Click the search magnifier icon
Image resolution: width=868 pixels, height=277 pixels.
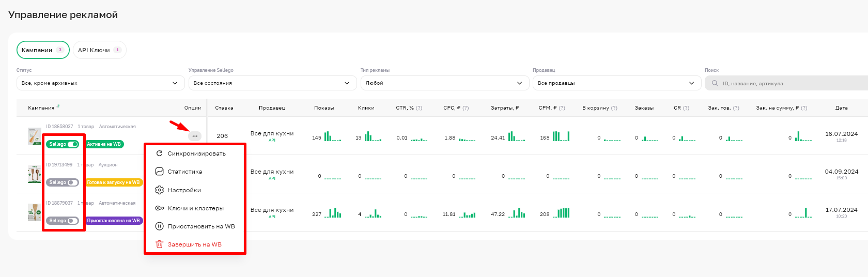(x=715, y=83)
